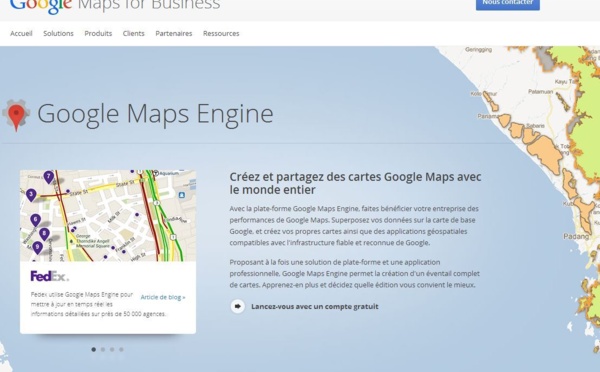Click the Google logo in header
The width and height of the screenshot is (600, 372).
[x=41, y=6]
